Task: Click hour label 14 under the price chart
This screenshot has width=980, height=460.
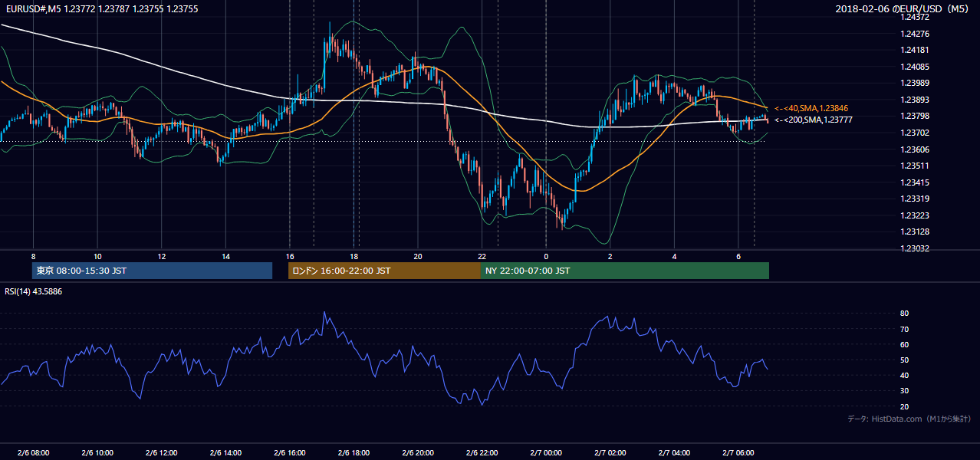Action: (x=226, y=256)
